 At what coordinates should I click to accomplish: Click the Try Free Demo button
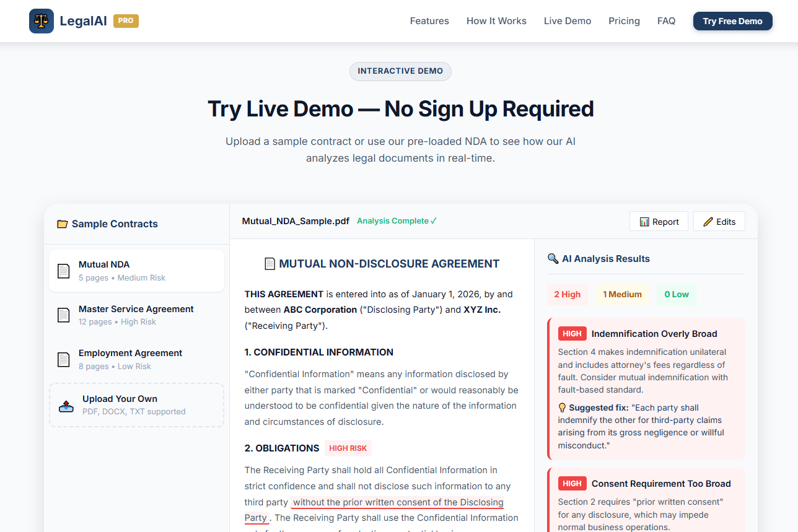pyautogui.click(x=732, y=21)
